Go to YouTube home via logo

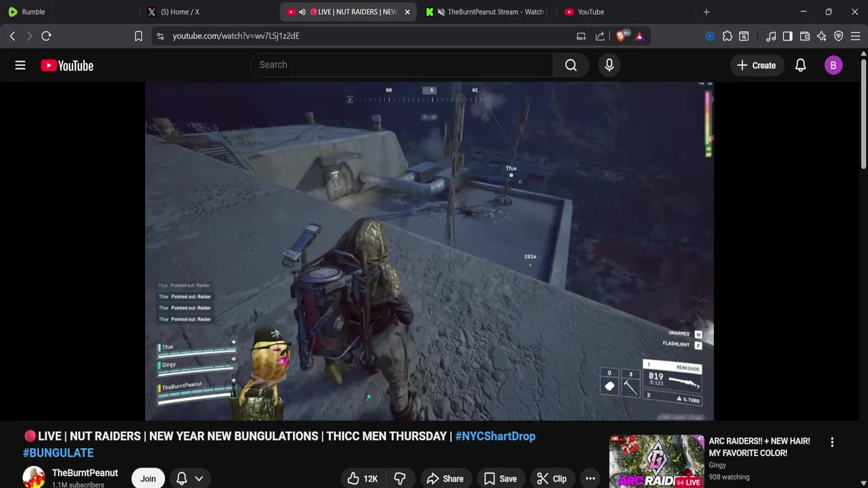[x=66, y=65]
